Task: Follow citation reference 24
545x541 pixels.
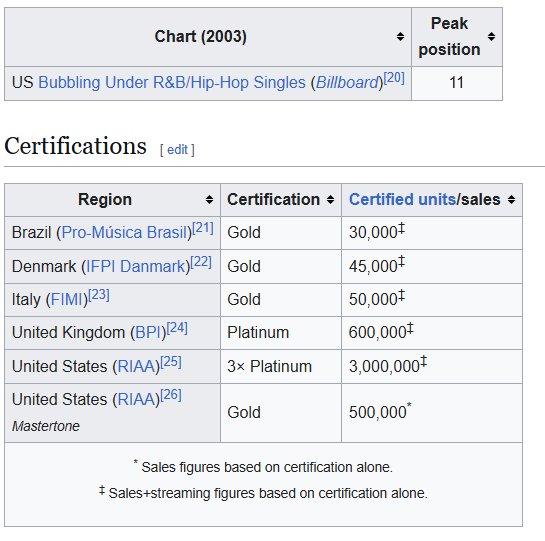Action: point(177,328)
